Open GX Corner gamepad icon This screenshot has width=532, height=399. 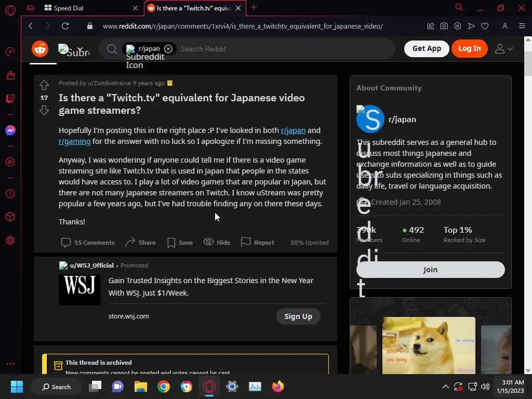(x=31, y=8)
